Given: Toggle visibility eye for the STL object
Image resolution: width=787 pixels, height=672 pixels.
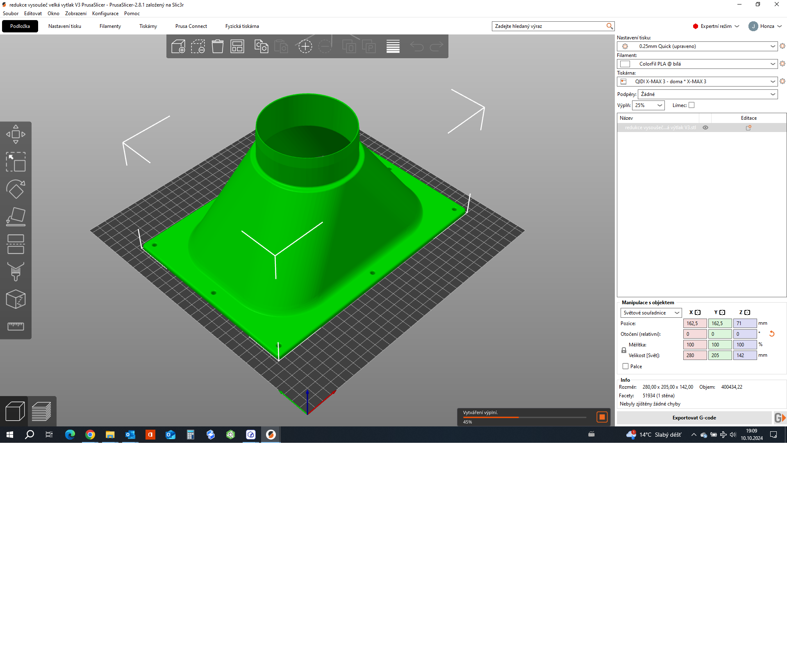Looking at the screenshot, I should (705, 128).
